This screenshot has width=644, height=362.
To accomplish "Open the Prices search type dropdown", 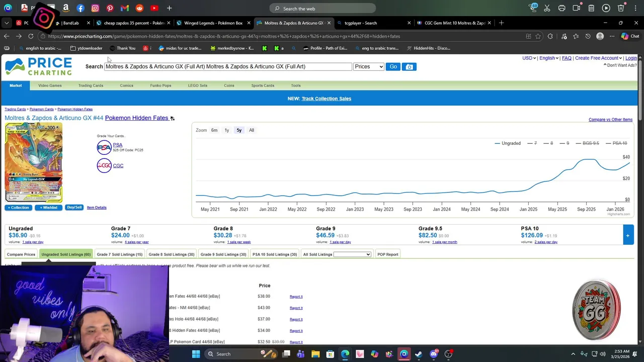I will [x=369, y=66].
